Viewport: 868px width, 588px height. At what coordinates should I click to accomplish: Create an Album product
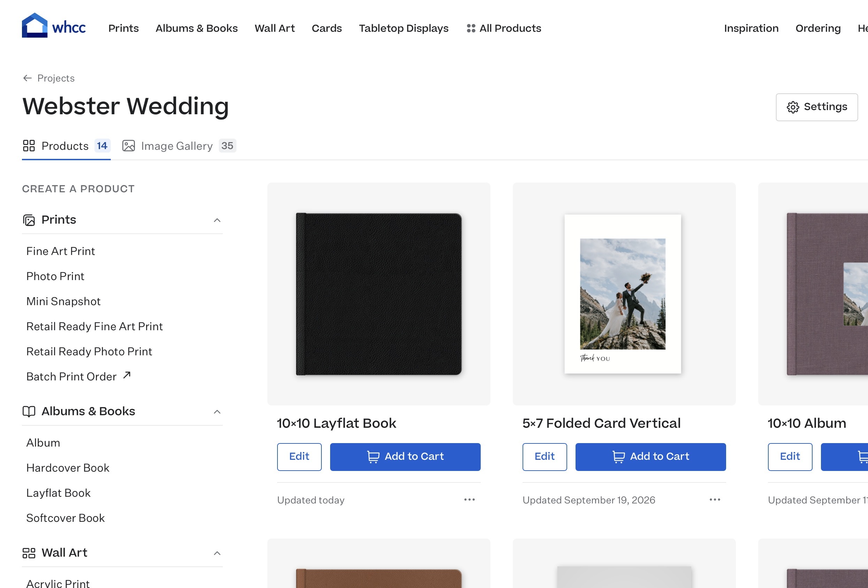pos(43,443)
